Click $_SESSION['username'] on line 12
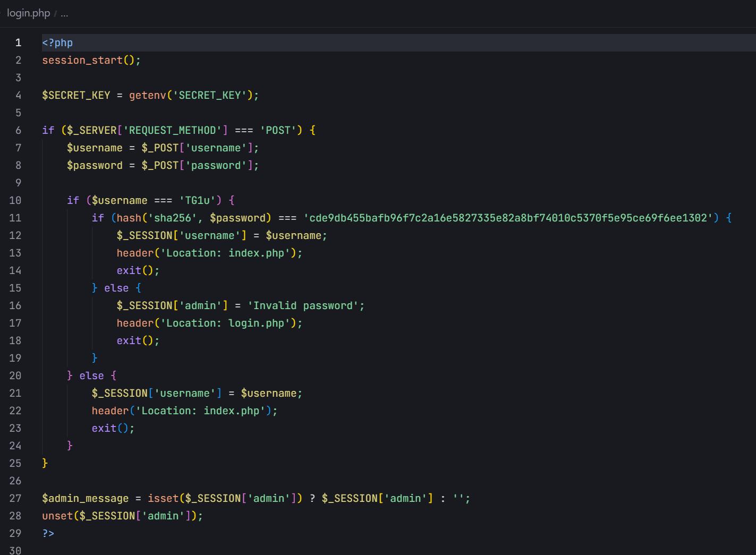This screenshot has width=756, height=555. [x=182, y=235]
